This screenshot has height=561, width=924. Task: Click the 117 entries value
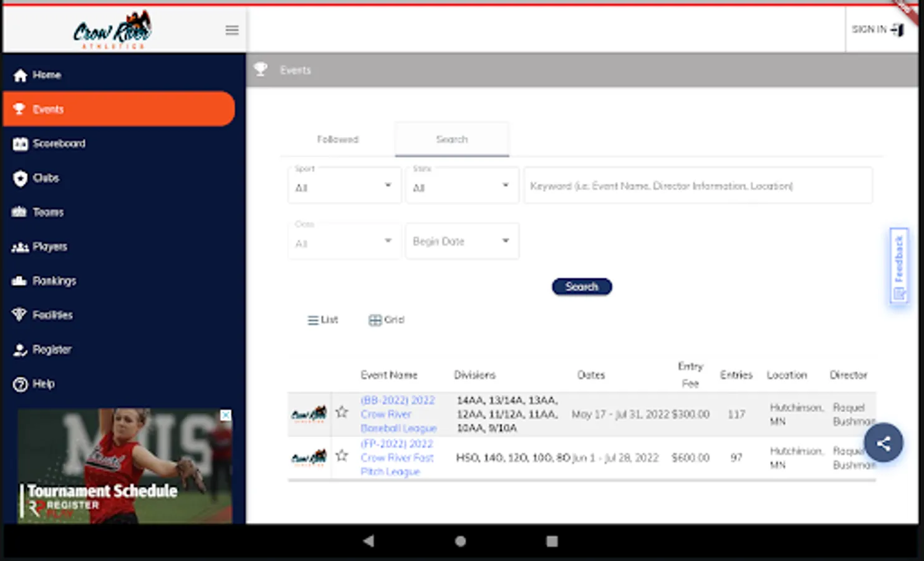[x=736, y=414]
